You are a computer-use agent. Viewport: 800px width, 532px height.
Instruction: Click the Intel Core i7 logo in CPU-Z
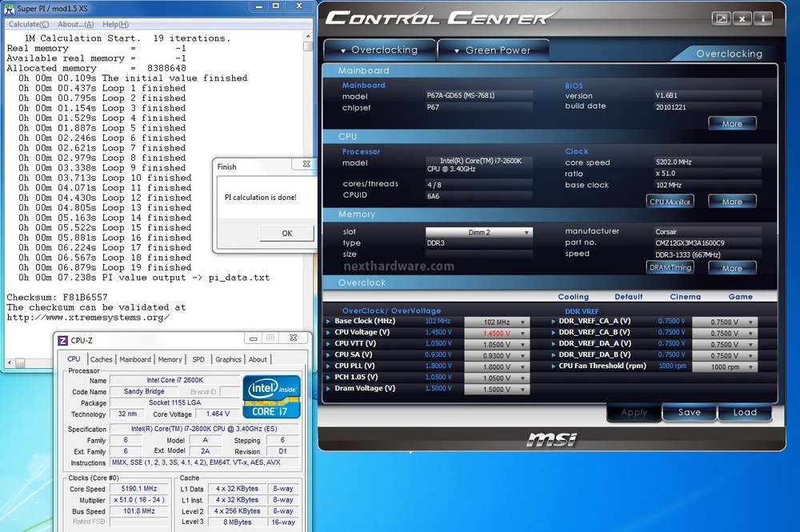pyautogui.click(x=271, y=397)
